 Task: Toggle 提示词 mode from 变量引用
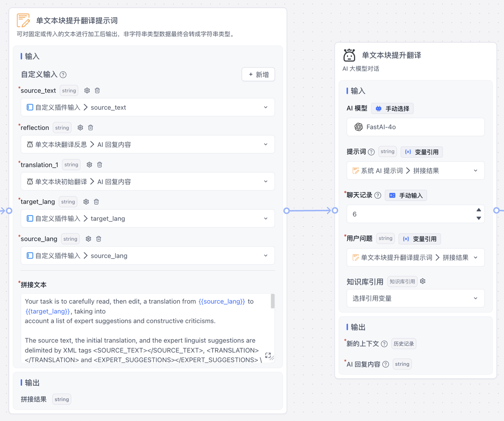[x=421, y=152]
